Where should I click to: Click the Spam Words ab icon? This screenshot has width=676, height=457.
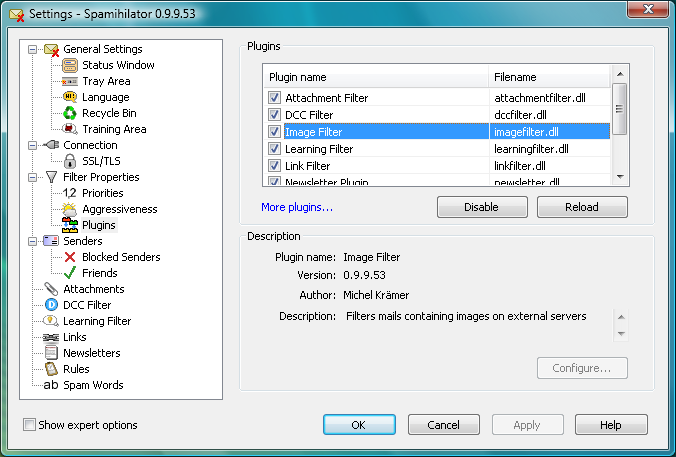(51, 385)
